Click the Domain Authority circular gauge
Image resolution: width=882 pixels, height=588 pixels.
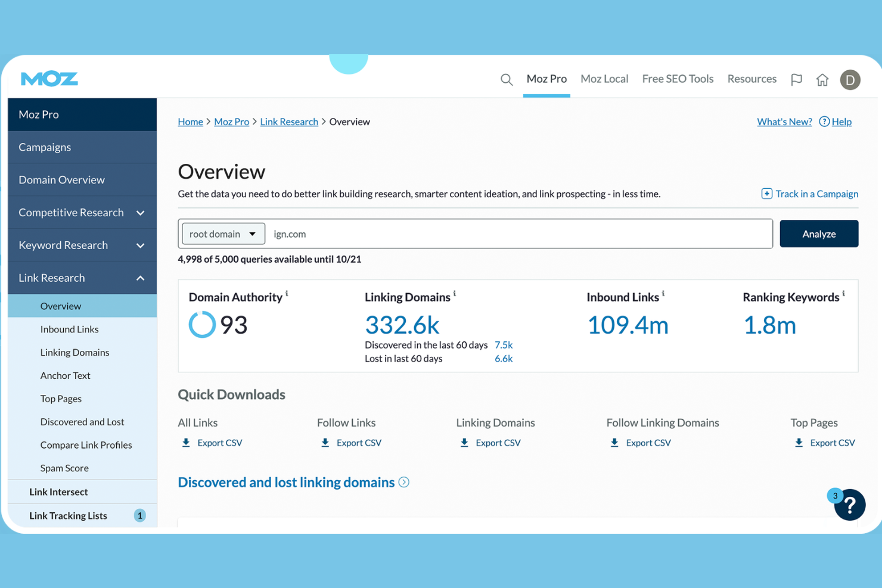pos(202,325)
